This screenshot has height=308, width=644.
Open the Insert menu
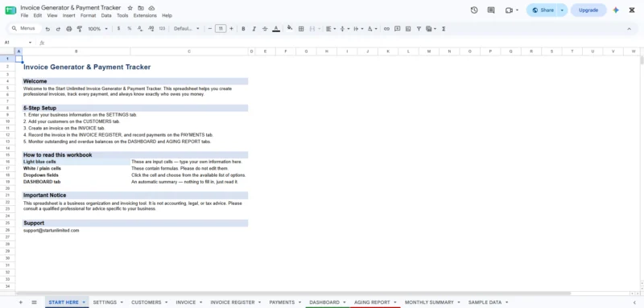69,15
